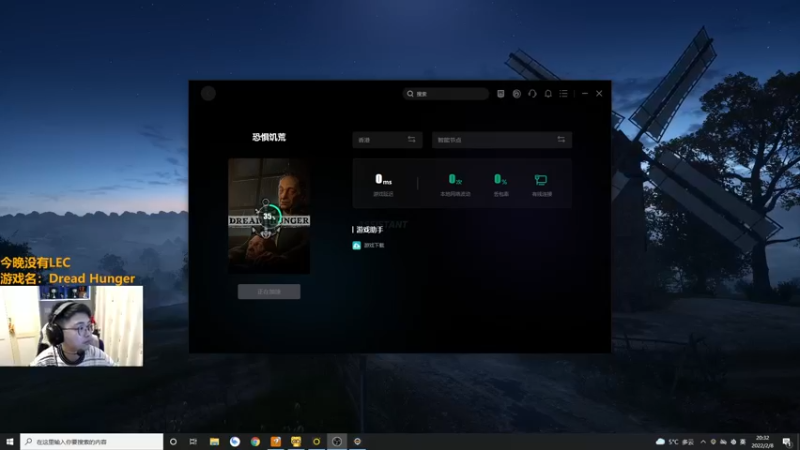Open the orange app icon on taskbar
The width and height of the screenshot is (800, 450).
pos(276,441)
